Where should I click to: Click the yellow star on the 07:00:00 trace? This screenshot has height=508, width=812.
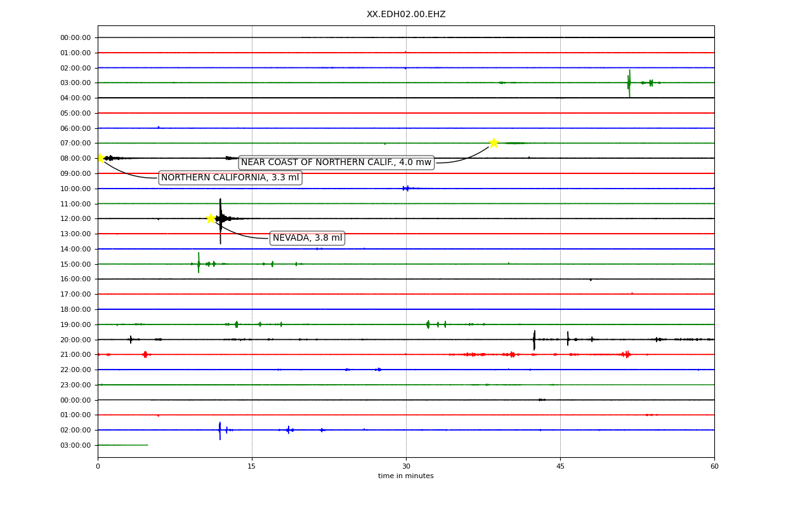[x=494, y=143]
